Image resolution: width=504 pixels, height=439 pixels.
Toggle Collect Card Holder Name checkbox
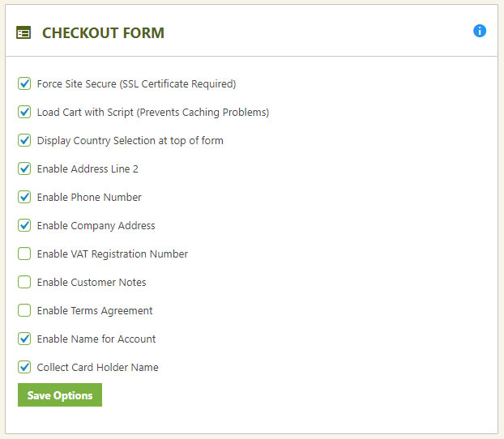(x=24, y=367)
